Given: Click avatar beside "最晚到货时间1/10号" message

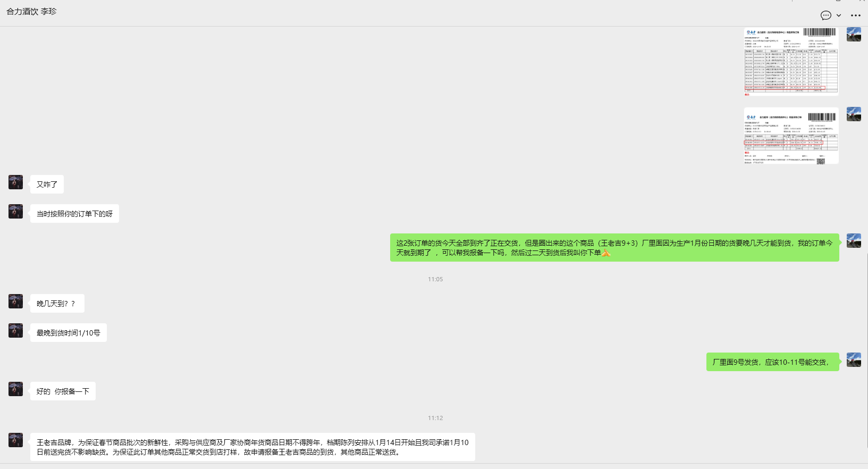Looking at the screenshot, I should [15, 331].
